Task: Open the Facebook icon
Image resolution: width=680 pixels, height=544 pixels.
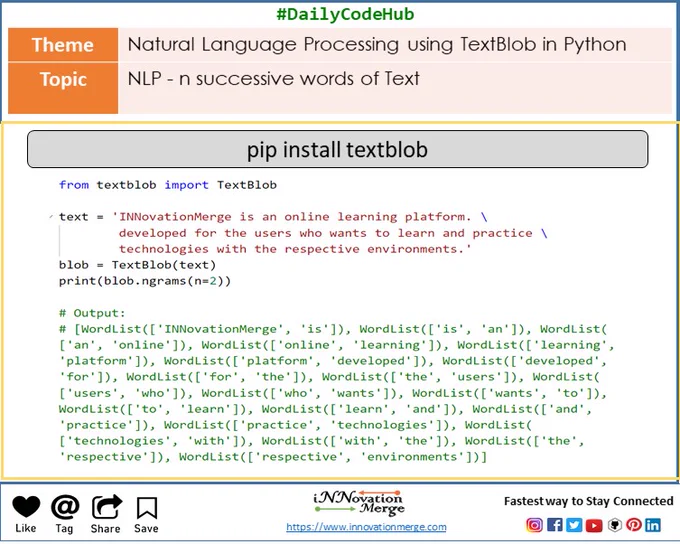Action: 555,525
